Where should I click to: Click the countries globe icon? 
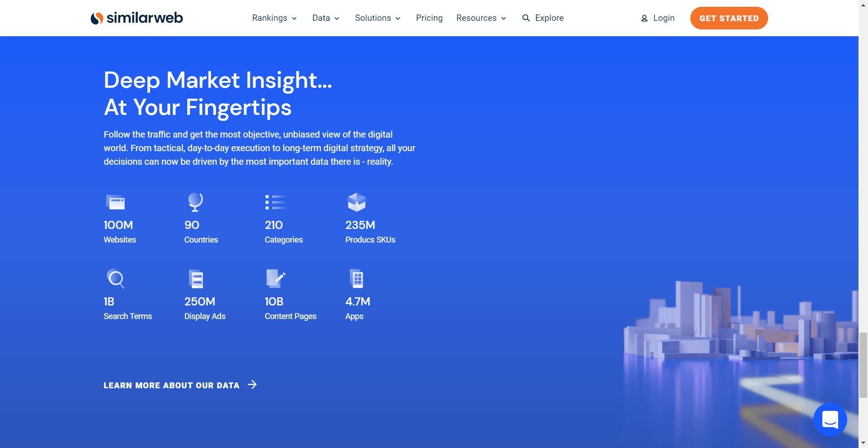195,202
